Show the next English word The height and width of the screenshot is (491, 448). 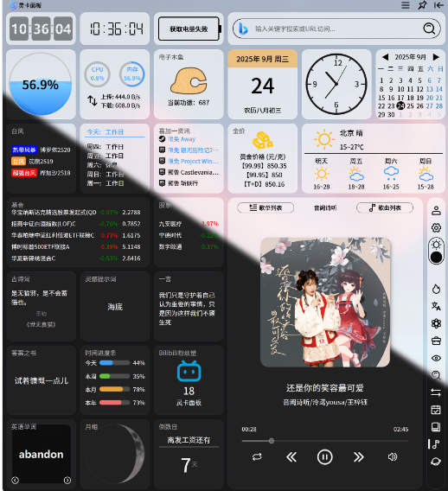[67, 480]
